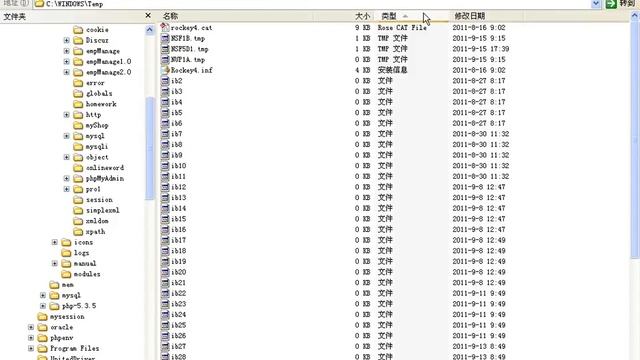Sort files by the 大小 column header

344,16
